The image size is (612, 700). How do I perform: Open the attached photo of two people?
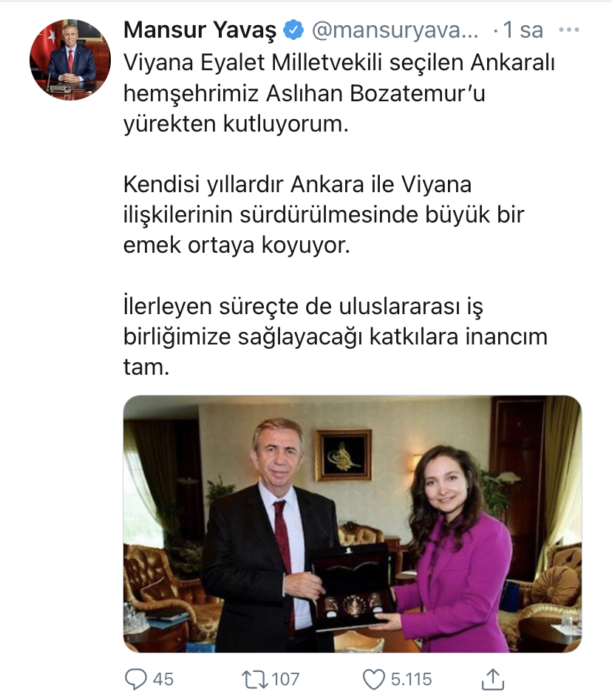tap(353, 523)
